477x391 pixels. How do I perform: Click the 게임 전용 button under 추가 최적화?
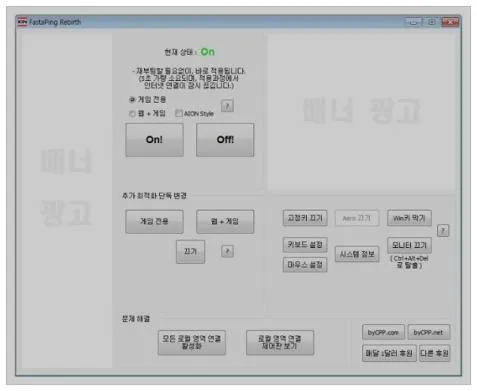click(x=154, y=221)
